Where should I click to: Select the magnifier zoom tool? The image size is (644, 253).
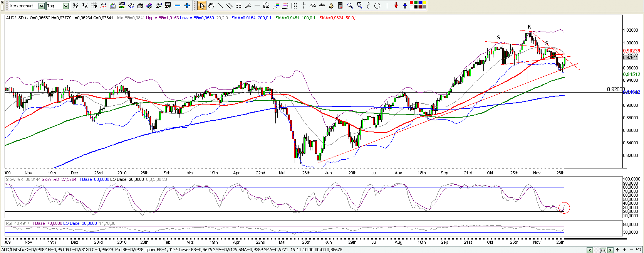click(x=350, y=5)
